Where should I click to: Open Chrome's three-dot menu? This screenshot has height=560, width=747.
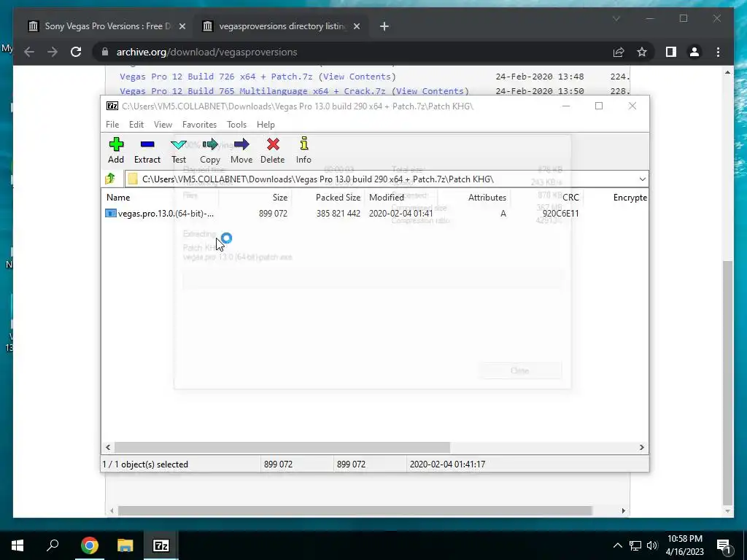(718, 52)
